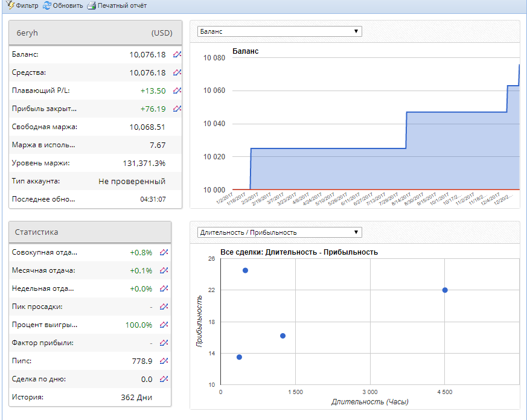527x420 pixels.
Task: Click chart icon beside Месячная отдача
Action: coord(164,270)
